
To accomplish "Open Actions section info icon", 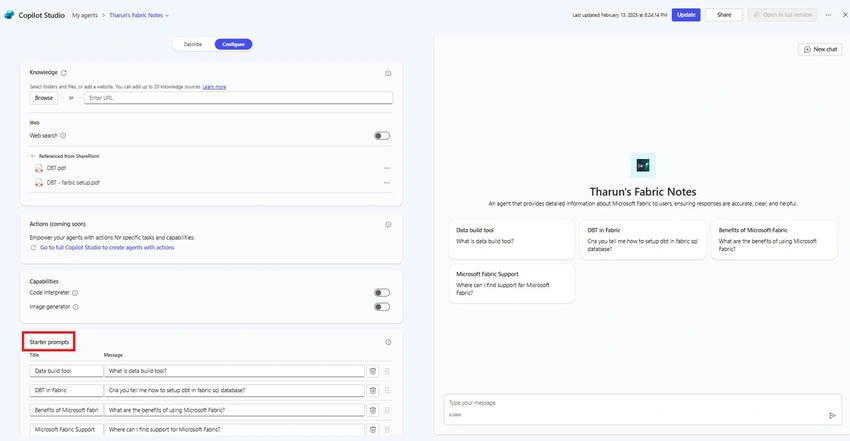I will (388, 224).
